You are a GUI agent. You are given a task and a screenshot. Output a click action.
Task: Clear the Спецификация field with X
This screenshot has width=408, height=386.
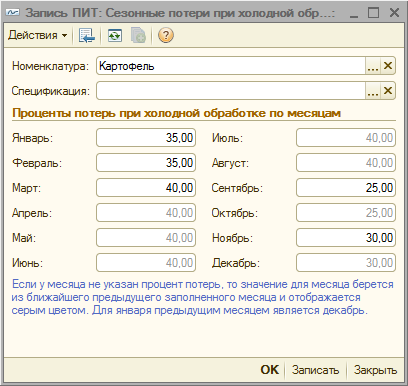coord(388,91)
